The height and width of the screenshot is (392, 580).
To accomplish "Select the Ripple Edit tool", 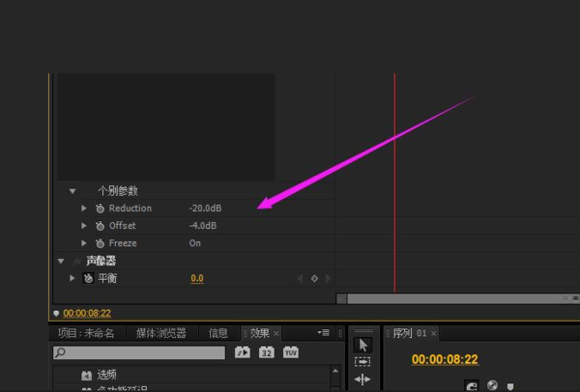I will click(x=362, y=379).
